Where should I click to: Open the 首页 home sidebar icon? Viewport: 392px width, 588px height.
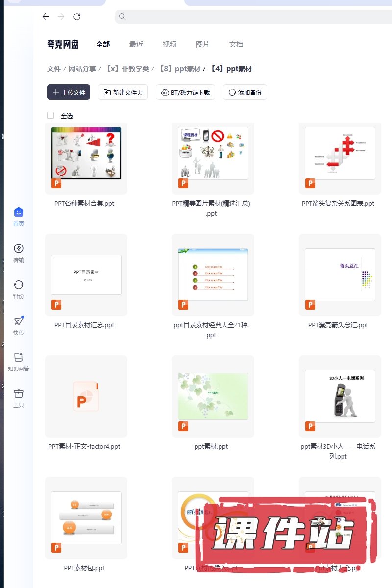coord(19,212)
